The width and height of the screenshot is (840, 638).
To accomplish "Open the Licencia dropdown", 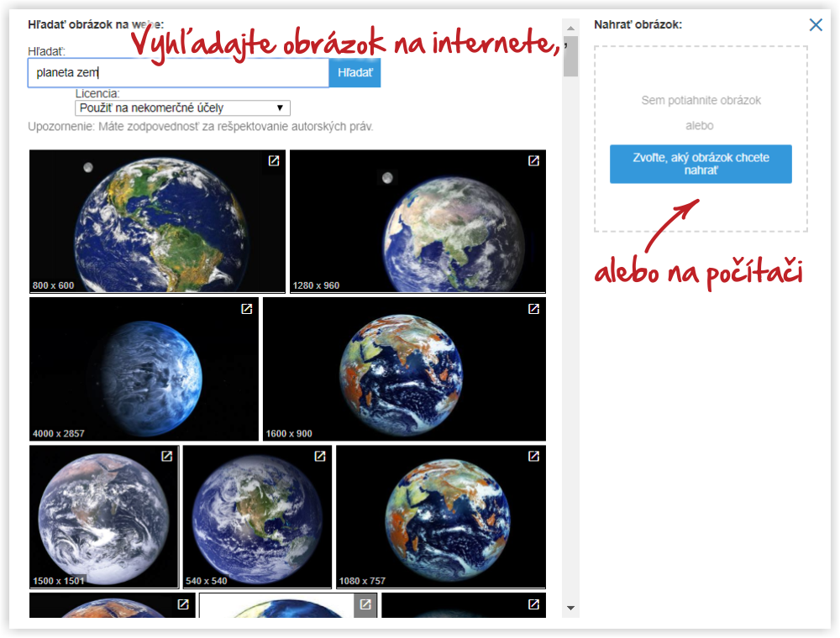I will tap(182, 107).
